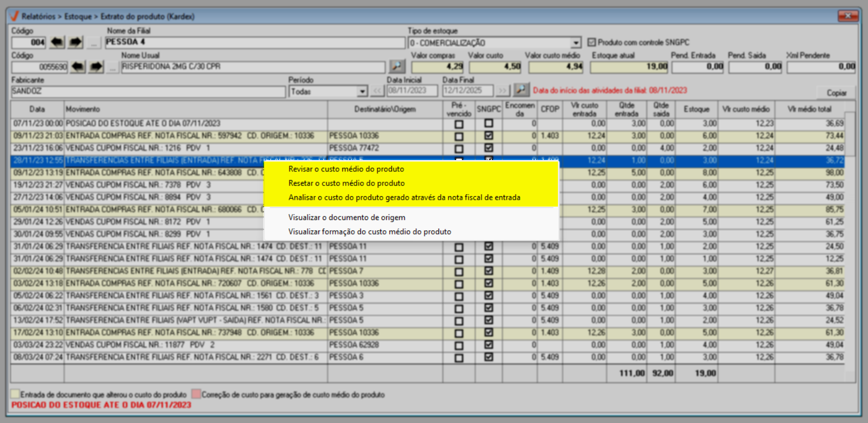Image resolution: width=868 pixels, height=423 pixels.
Task: Click next branch arrow next to code 004
Action: coord(76,42)
